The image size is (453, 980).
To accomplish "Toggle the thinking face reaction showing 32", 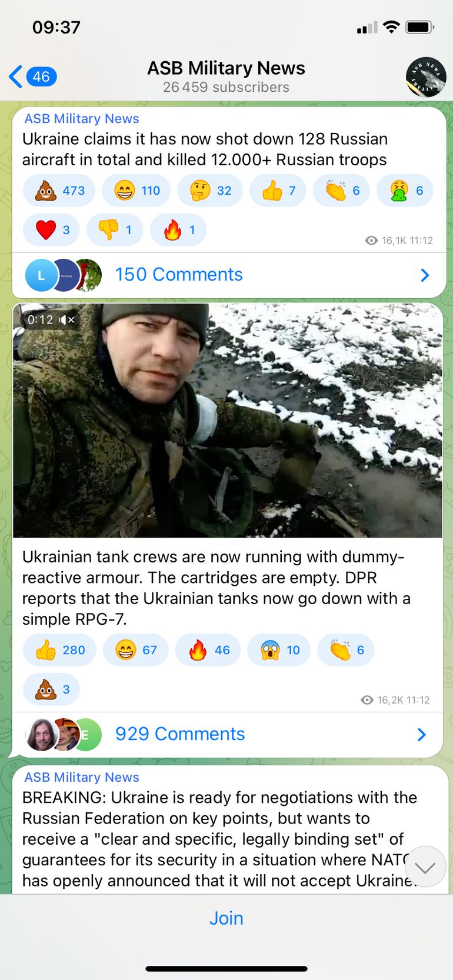I will point(210,191).
